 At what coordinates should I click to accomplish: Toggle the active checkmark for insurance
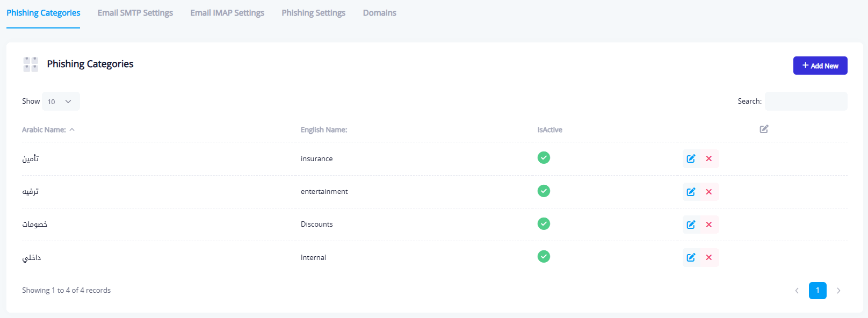544,157
